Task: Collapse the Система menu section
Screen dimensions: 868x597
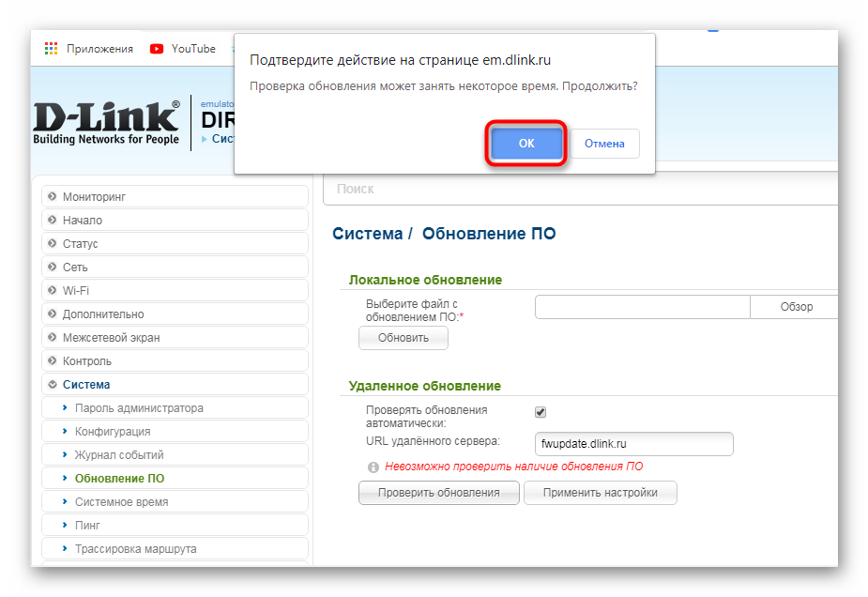Action: (175, 384)
